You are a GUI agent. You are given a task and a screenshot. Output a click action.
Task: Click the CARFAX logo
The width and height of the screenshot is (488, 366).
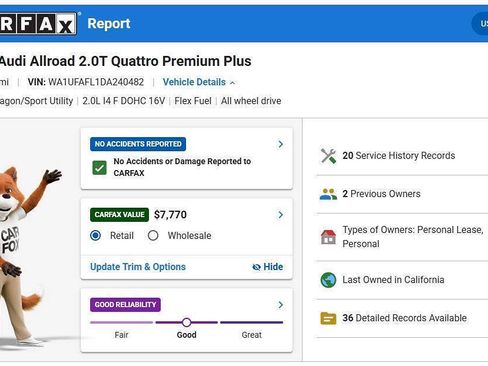[x=38, y=23]
